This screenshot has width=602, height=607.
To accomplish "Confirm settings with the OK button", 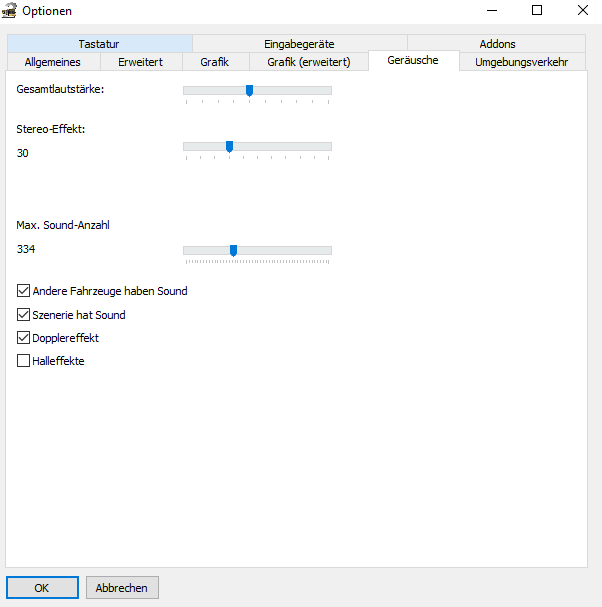I will coord(42,588).
